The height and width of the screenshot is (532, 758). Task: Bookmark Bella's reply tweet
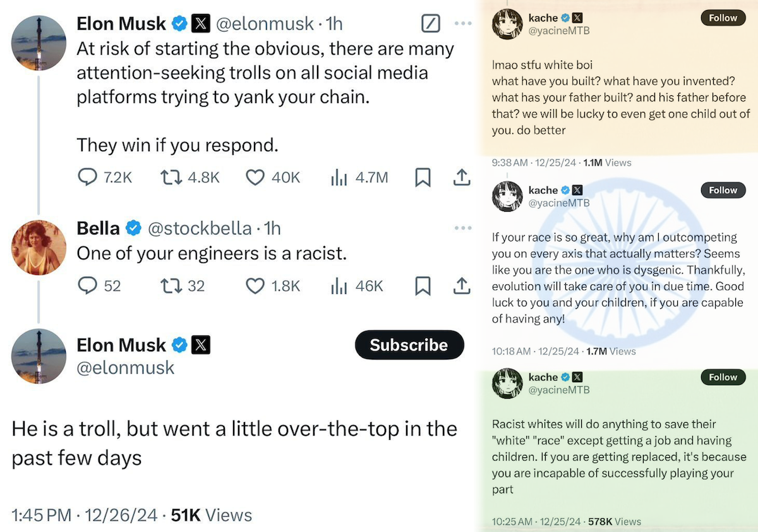click(x=423, y=286)
